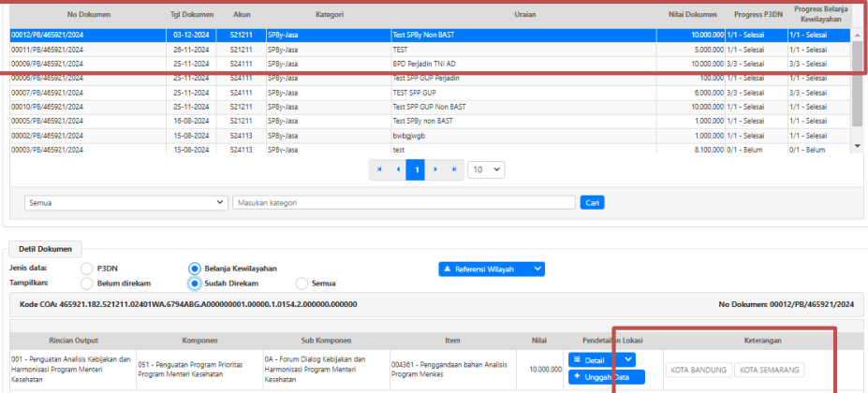
Task: Choose the Semua display radio option
Action: 302,283
